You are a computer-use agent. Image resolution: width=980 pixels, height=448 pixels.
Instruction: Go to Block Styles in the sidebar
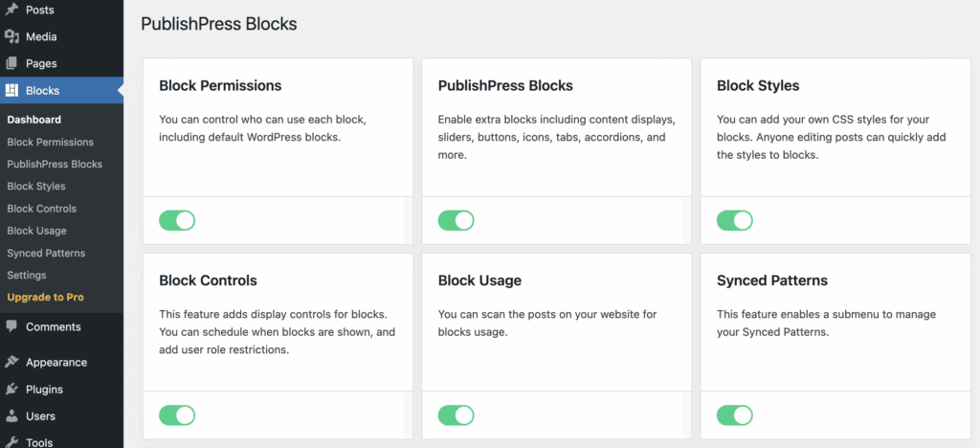pos(36,187)
